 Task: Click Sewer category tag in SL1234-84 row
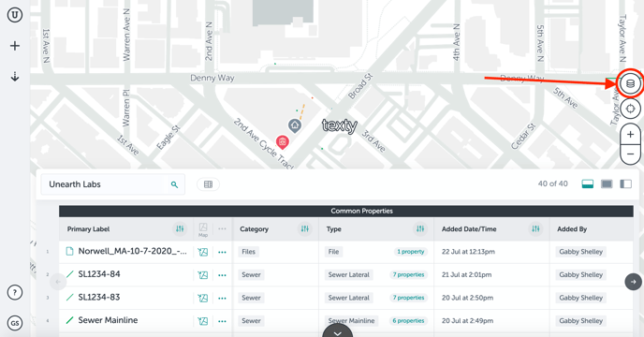point(251,274)
